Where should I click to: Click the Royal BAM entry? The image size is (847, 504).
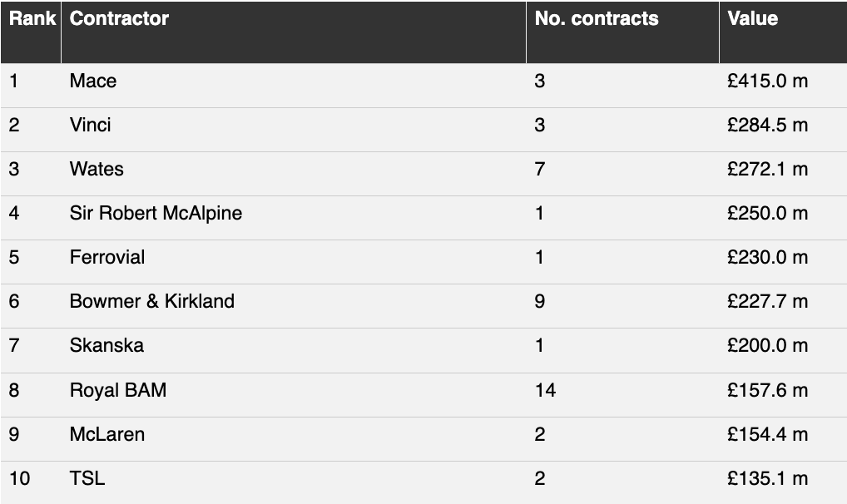tap(118, 391)
